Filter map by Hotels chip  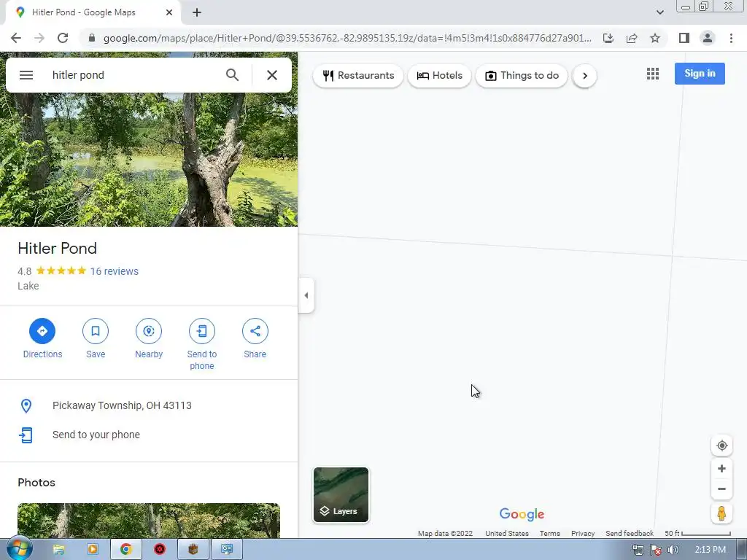[439, 76]
